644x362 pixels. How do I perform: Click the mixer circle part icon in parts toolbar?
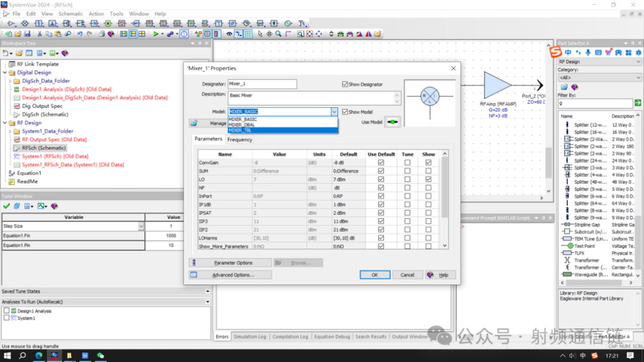coord(24,23)
